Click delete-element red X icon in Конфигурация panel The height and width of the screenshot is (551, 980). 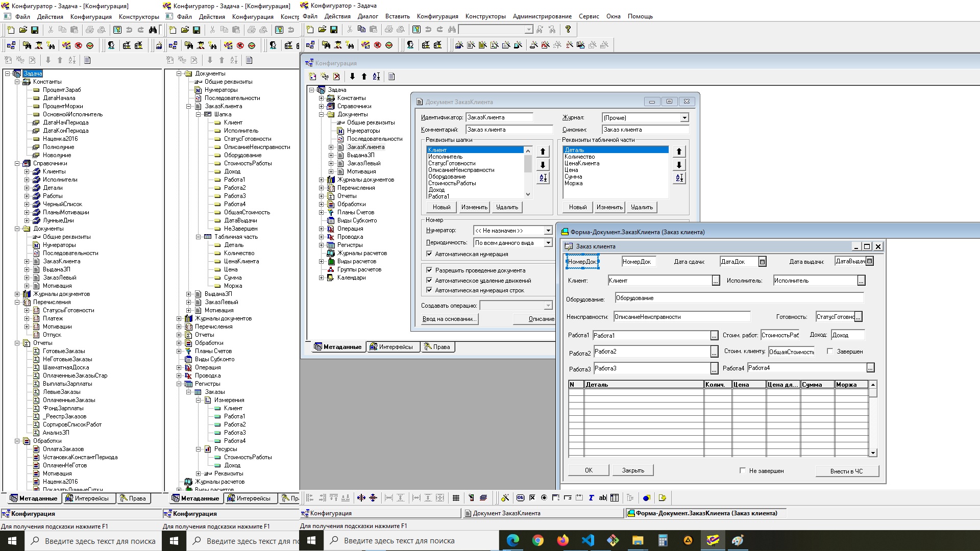click(x=336, y=77)
